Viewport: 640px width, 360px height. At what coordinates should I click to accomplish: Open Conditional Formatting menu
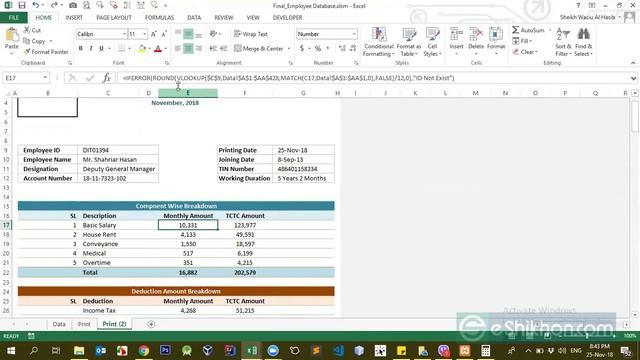[379, 42]
